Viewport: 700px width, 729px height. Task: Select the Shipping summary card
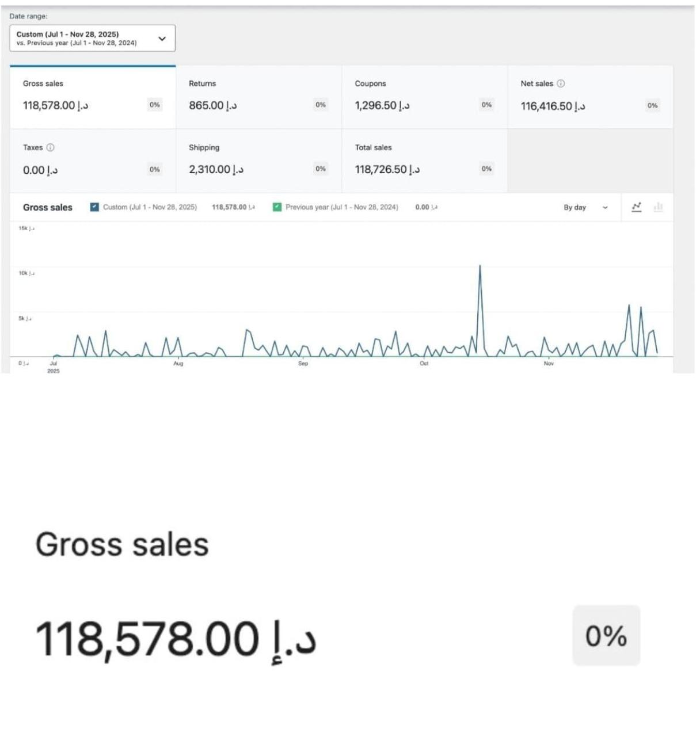pyautogui.click(x=257, y=160)
